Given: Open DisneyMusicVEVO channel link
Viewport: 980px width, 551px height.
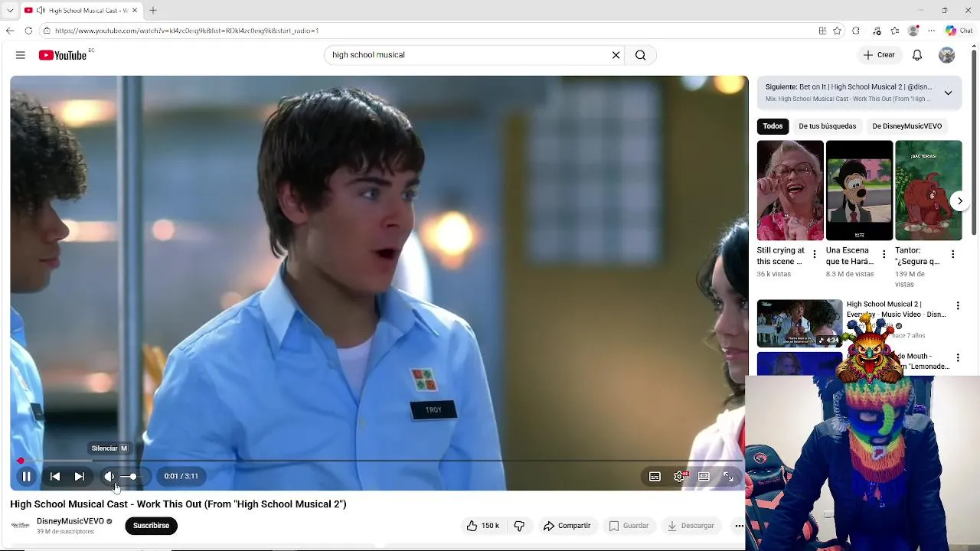Looking at the screenshot, I should (70, 521).
